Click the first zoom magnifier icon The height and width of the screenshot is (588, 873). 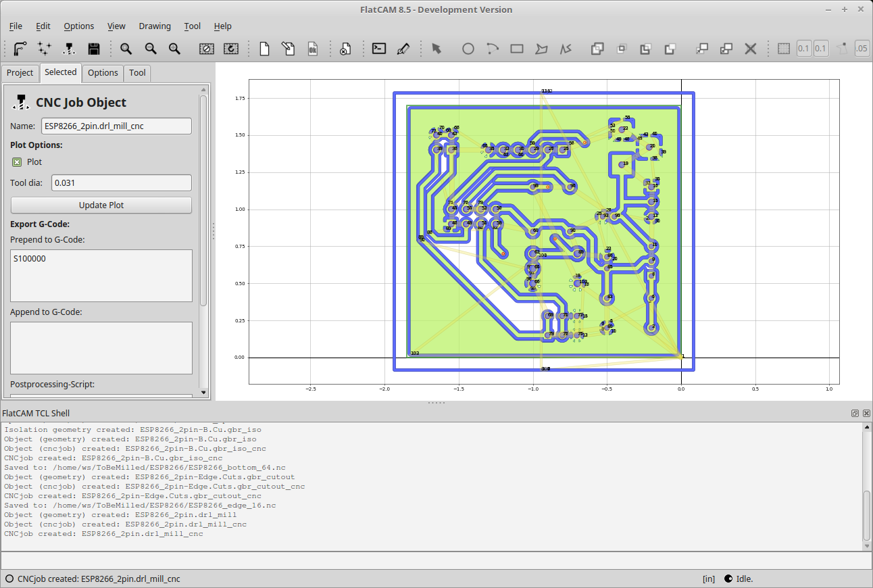tap(126, 49)
